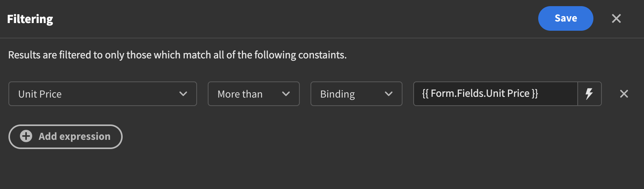Click the chevron arrow on Unit Price field
This screenshot has width=644, height=189.
pyautogui.click(x=183, y=94)
